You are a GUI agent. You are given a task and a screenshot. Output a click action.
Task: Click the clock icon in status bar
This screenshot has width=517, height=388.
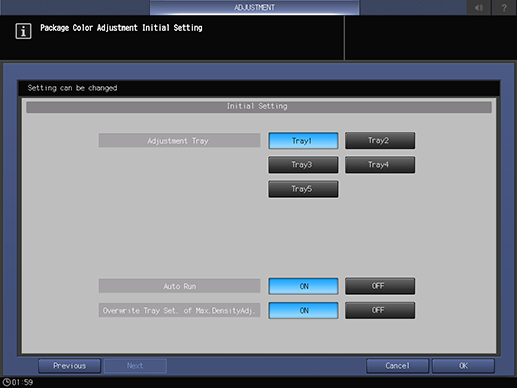(6, 382)
